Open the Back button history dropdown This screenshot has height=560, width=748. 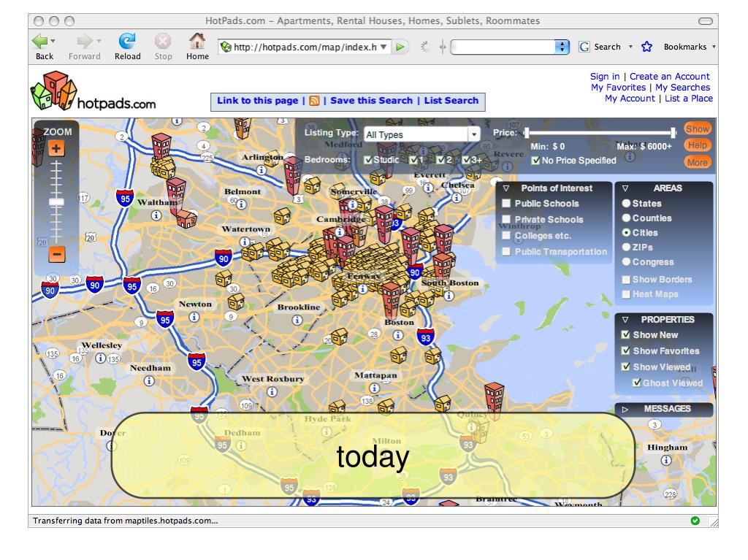(53, 41)
